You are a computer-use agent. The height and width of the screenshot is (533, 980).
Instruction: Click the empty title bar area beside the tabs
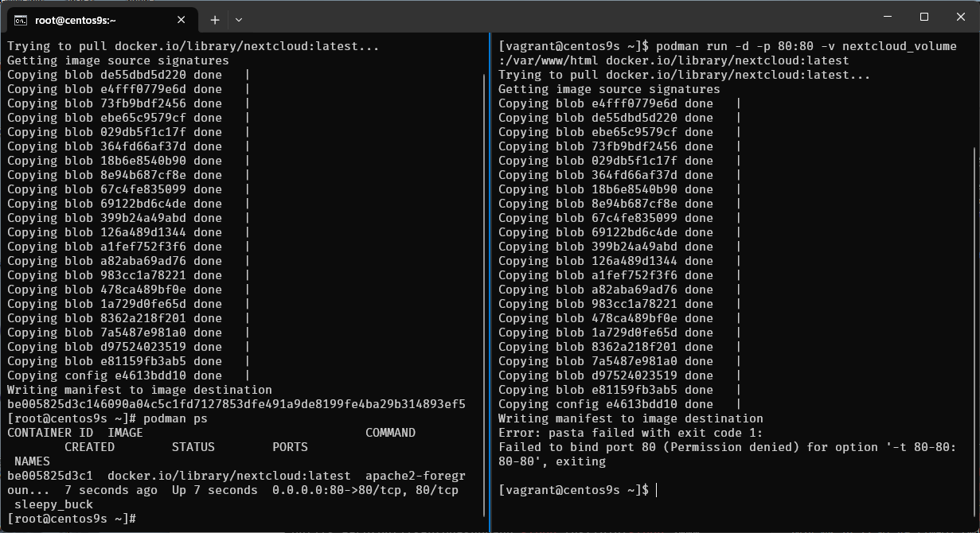click(x=557, y=18)
